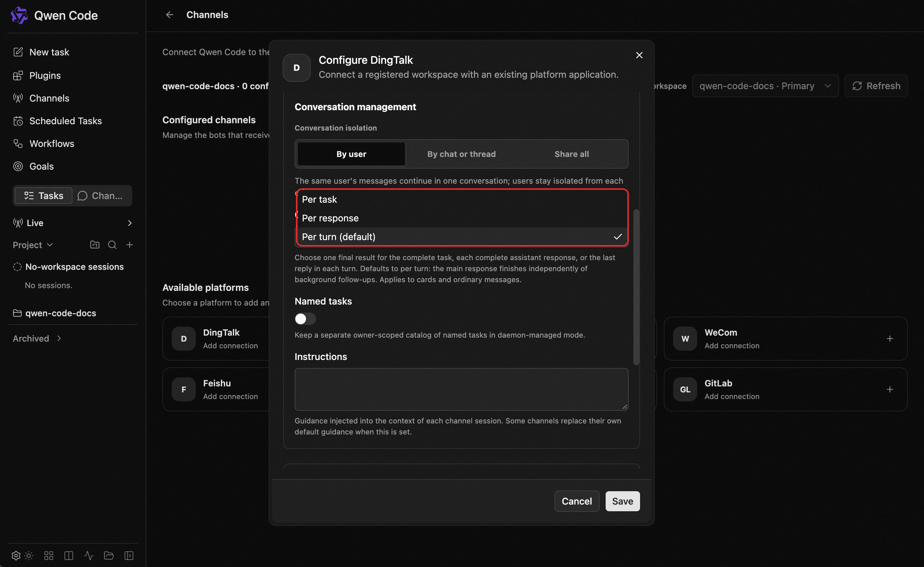Image resolution: width=924 pixels, height=567 pixels.
Task: Click the "Channels" page title
Action: coord(207,15)
